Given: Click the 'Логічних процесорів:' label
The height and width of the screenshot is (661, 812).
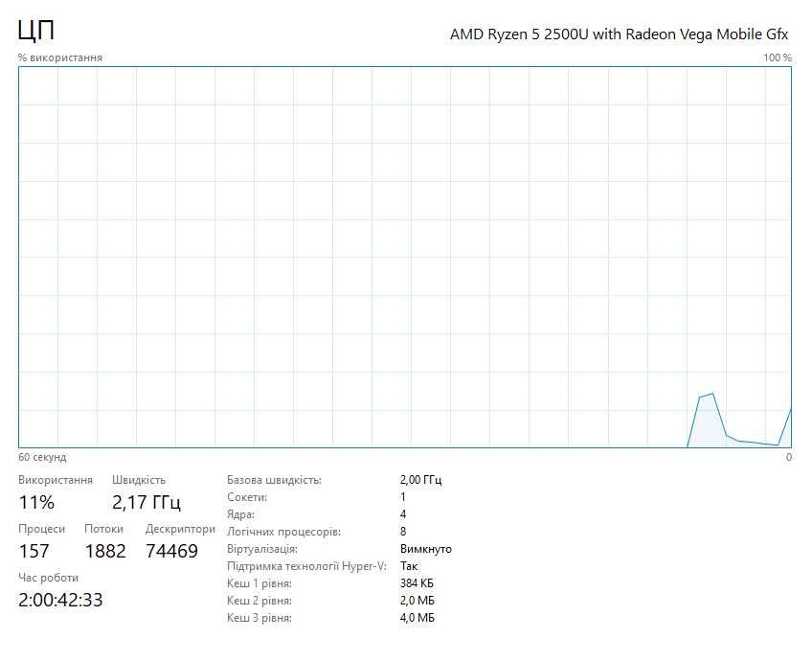Looking at the screenshot, I should pyautogui.click(x=283, y=532).
